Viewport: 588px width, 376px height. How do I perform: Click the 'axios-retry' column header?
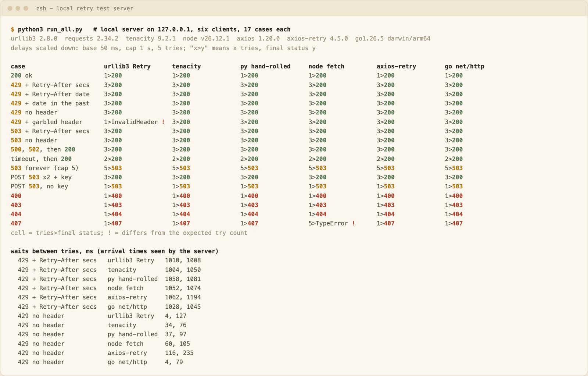(396, 66)
